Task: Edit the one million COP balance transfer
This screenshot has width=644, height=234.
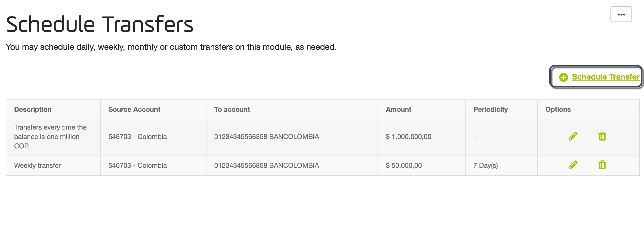Action: point(573,136)
